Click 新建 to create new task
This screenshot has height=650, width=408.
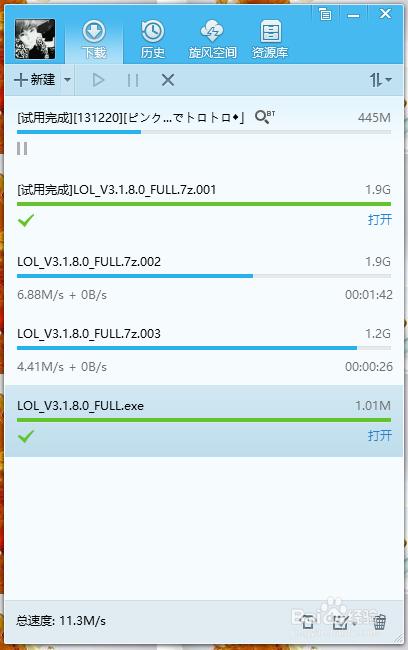pos(34,80)
